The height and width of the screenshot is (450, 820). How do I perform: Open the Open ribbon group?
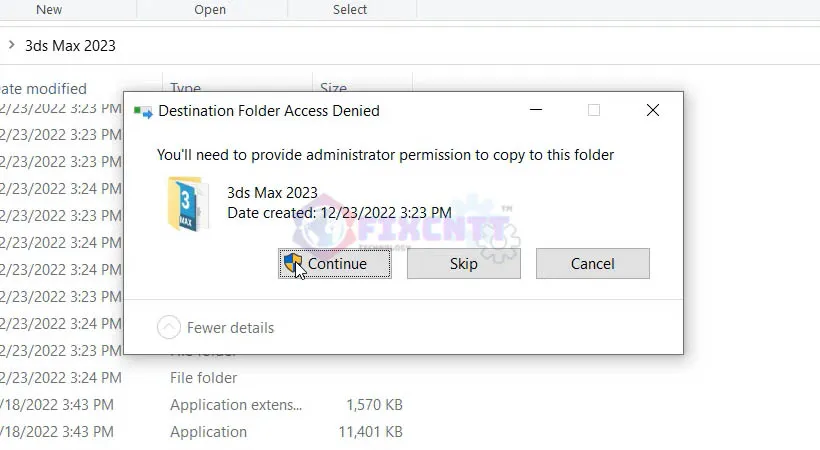(x=210, y=9)
